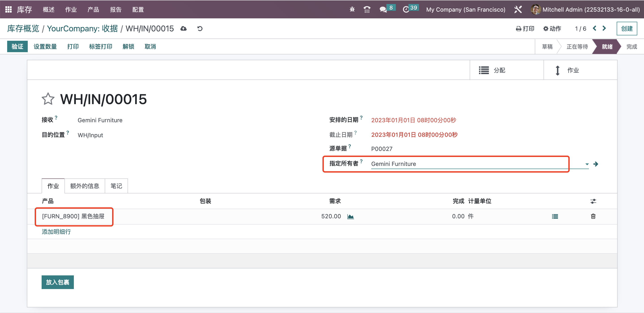644x313 pixels.
Task: Go to next record arrow
Action: pos(604,28)
